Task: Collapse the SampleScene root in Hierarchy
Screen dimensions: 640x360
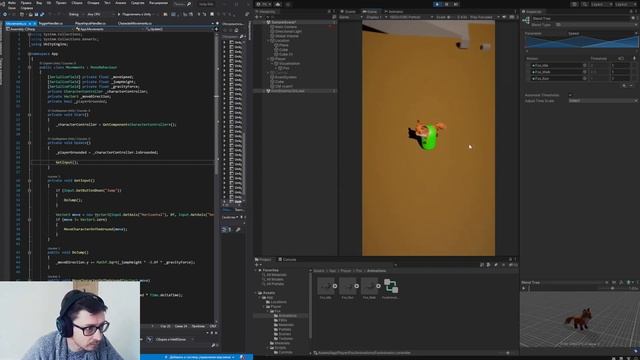Action: (x=265, y=22)
